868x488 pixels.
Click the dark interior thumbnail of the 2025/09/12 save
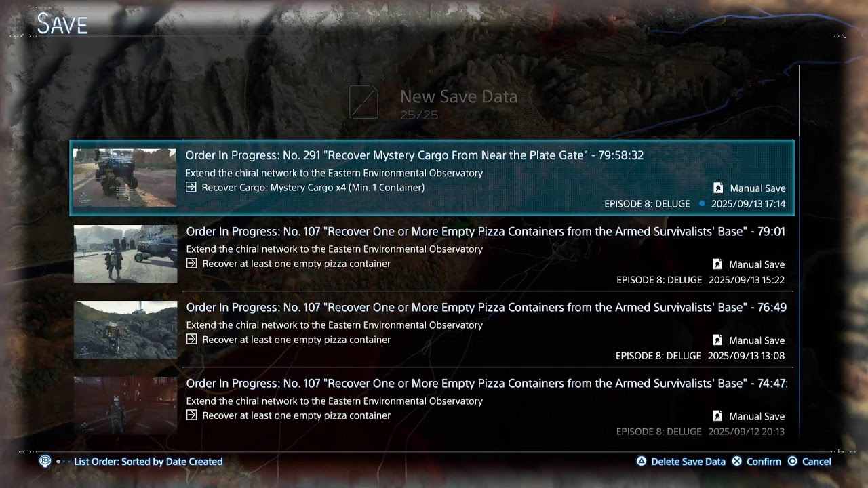point(125,405)
